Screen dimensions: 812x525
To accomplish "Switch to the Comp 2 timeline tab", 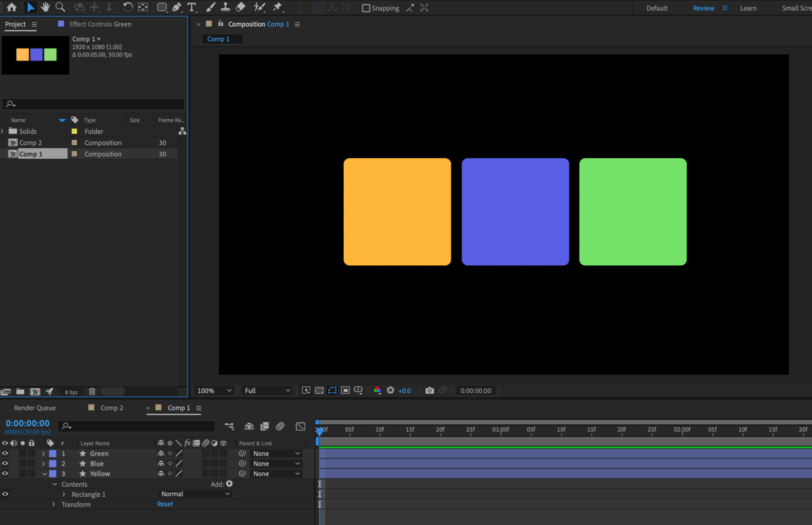I will click(111, 408).
